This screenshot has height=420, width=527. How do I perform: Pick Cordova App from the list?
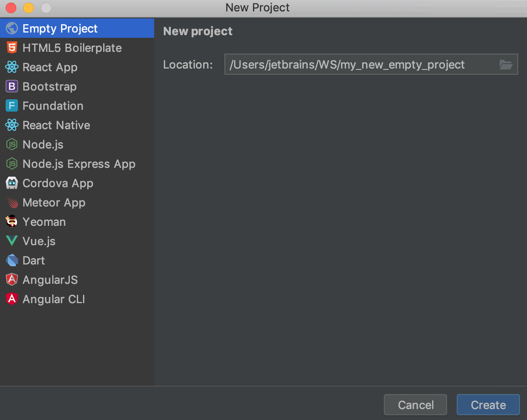coord(58,183)
